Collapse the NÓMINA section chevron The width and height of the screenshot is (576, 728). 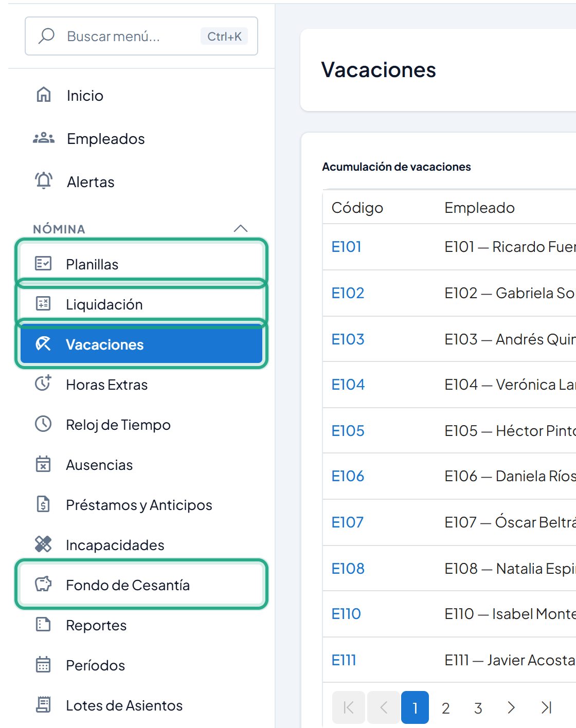241,228
